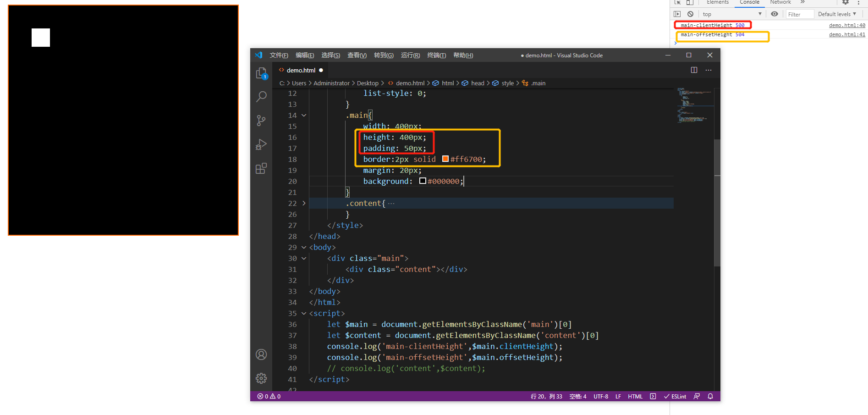Viewport: 868px width, 415px height.
Task: Open the Default levels dropdown
Action: 837,14
